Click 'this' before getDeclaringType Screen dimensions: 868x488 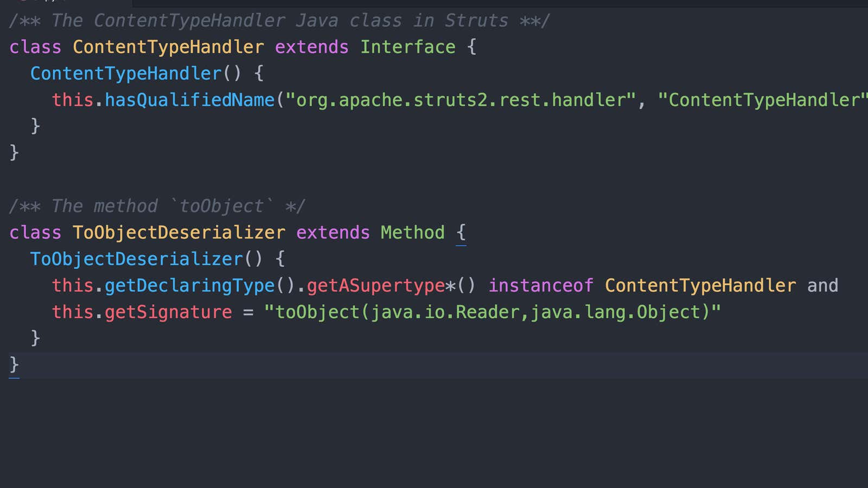[73, 286]
